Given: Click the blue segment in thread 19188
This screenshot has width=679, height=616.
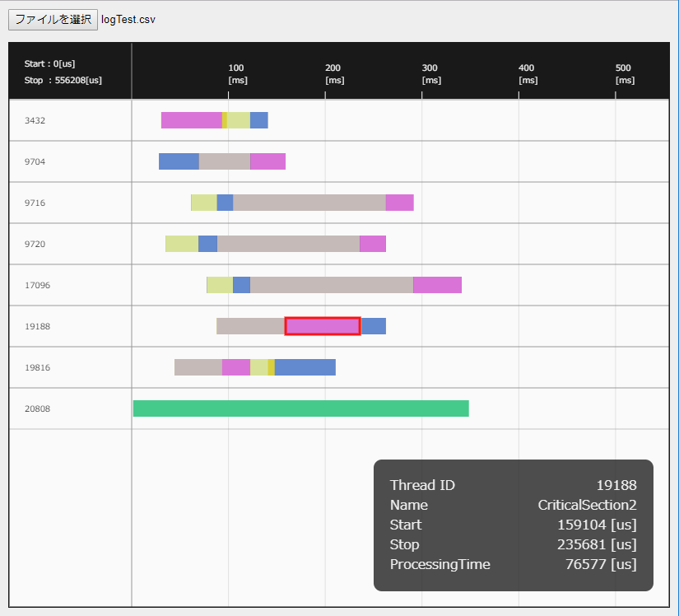Looking at the screenshot, I should coord(374,326).
